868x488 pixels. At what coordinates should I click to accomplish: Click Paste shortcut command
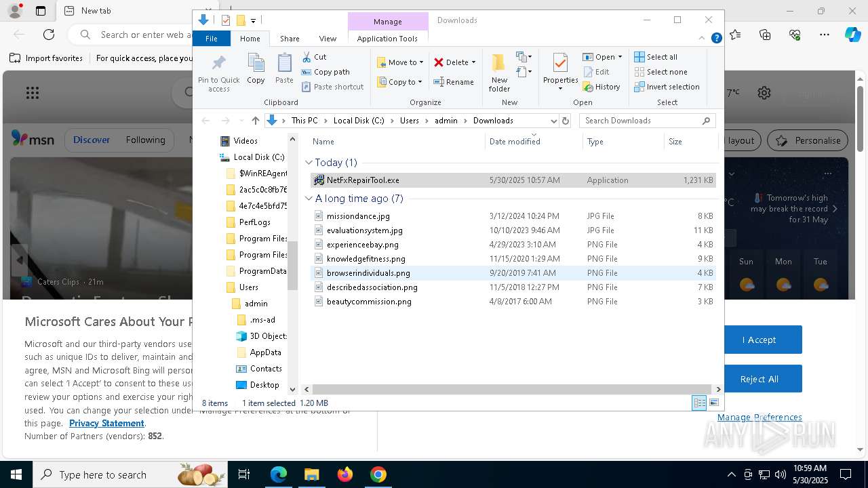(x=332, y=87)
